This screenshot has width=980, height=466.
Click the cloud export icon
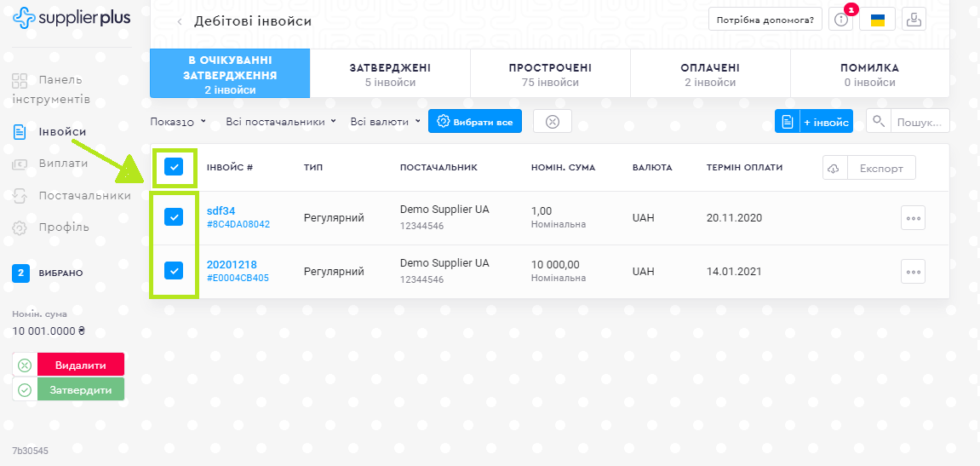835,168
